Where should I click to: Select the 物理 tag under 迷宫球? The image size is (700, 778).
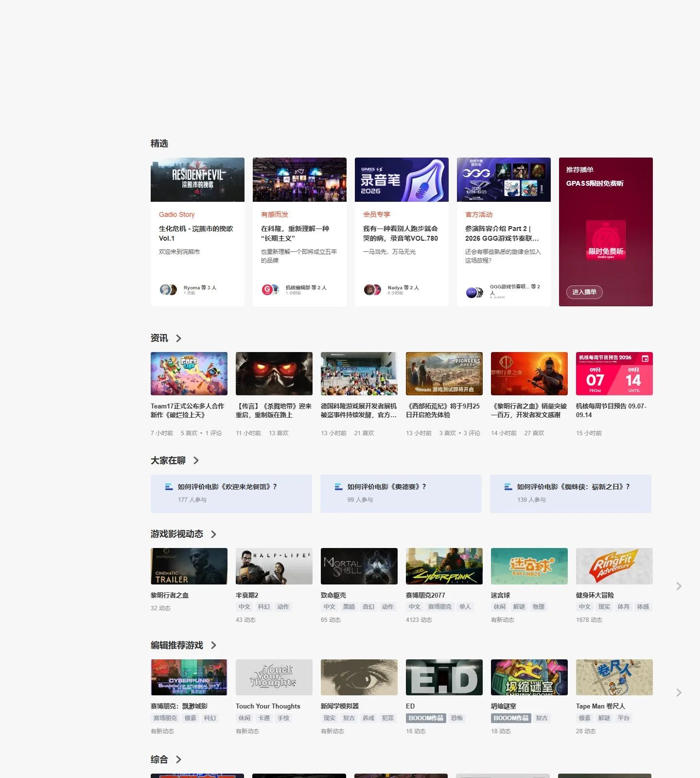(539, 607)
